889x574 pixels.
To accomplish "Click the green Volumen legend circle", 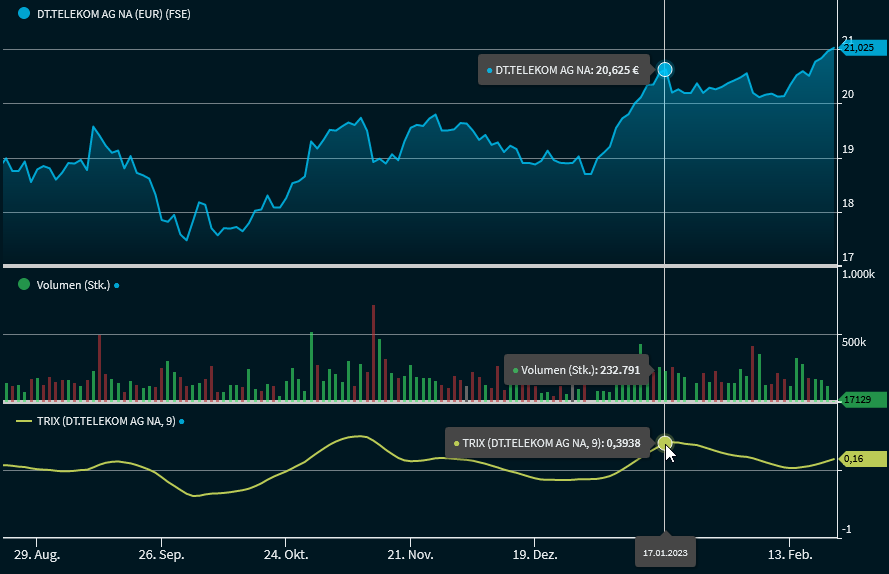I will [x=24, y=285].
